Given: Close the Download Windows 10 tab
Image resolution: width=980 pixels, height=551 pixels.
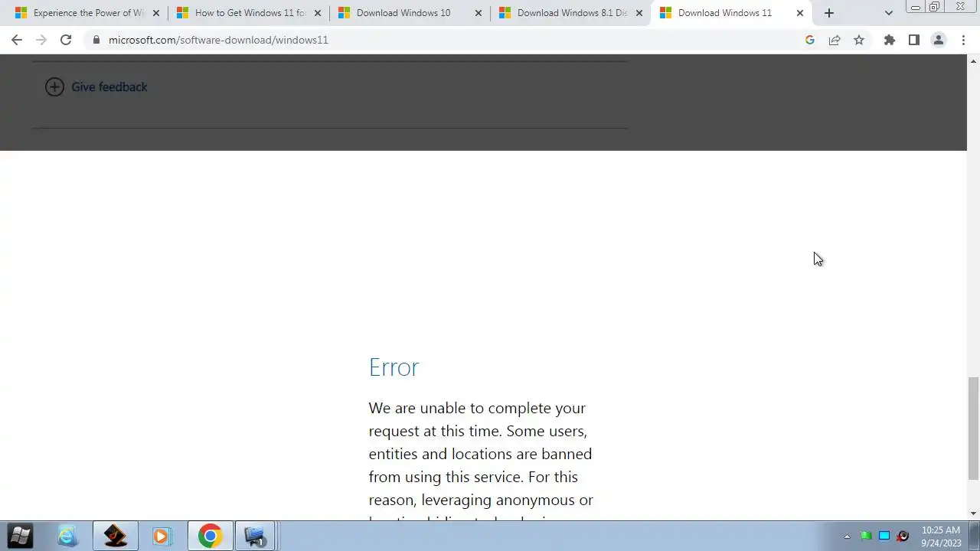Looking at the screenshot, I should 479,13.
